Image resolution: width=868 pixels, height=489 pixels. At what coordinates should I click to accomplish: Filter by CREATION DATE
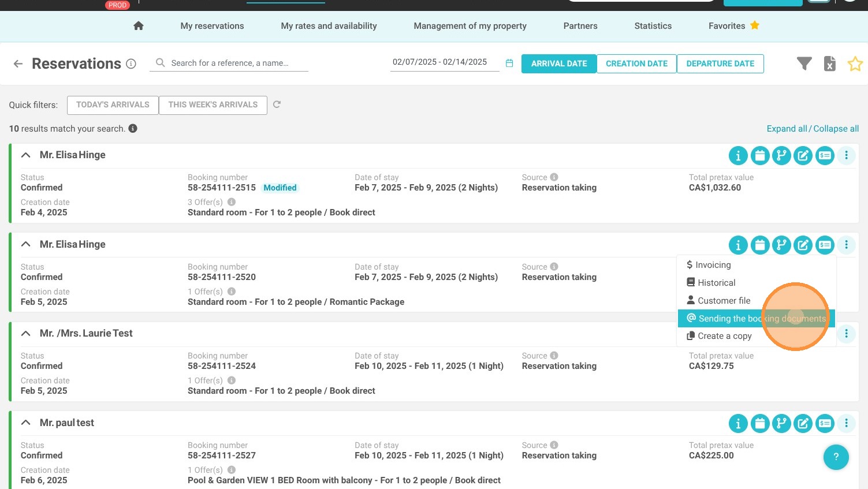[636, 64]
